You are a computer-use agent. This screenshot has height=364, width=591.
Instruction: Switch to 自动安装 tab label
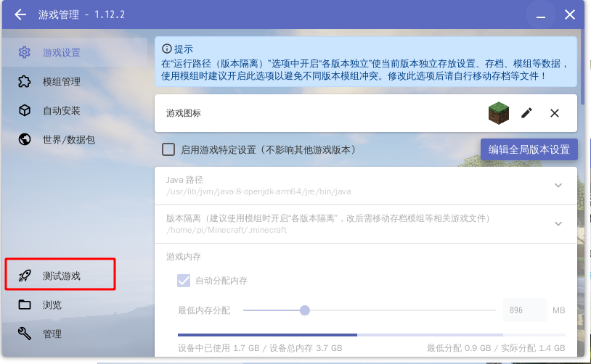tap(62, 110)
